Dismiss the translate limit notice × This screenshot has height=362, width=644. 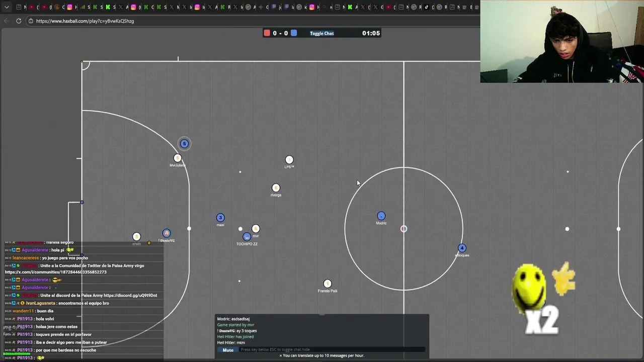pos(281,355)
